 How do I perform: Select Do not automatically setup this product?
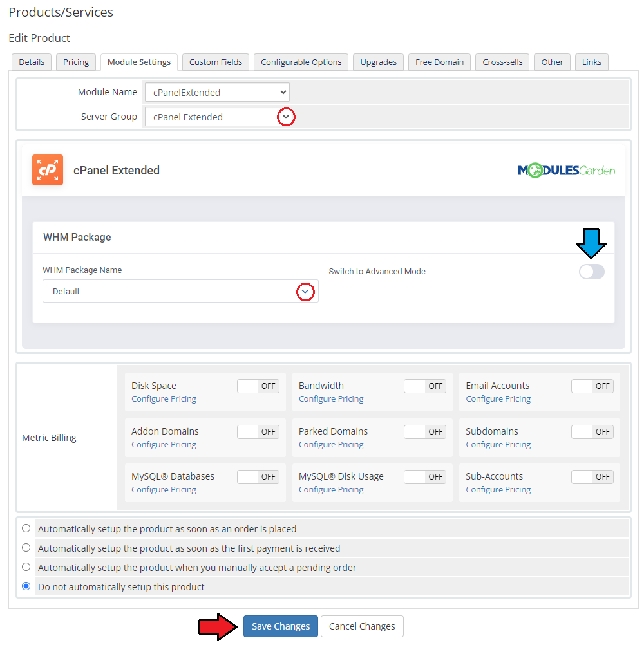click(26, 586)
